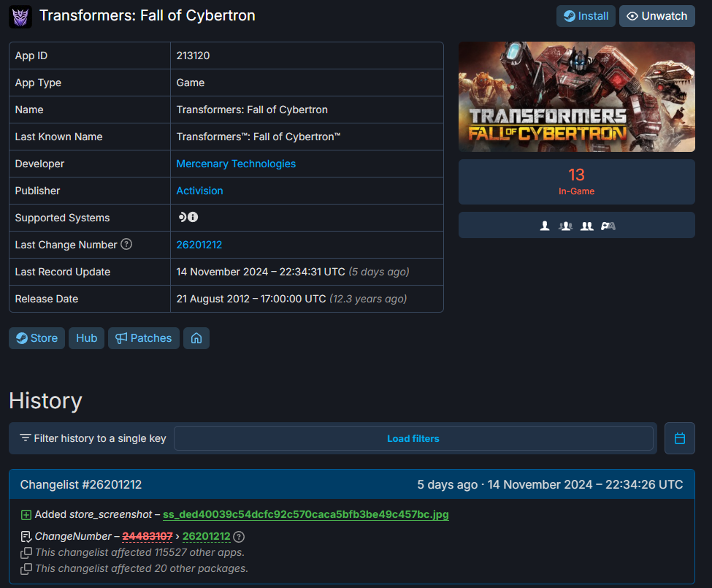Click App ID value 213120
Screen dimensions: 712x588
pos(193,56)
